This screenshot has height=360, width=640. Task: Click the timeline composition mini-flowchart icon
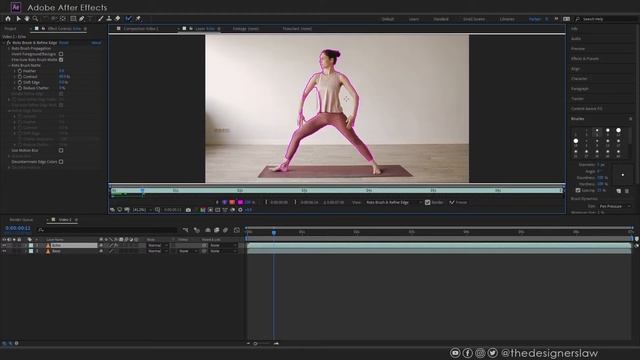[x=186, y=230]
